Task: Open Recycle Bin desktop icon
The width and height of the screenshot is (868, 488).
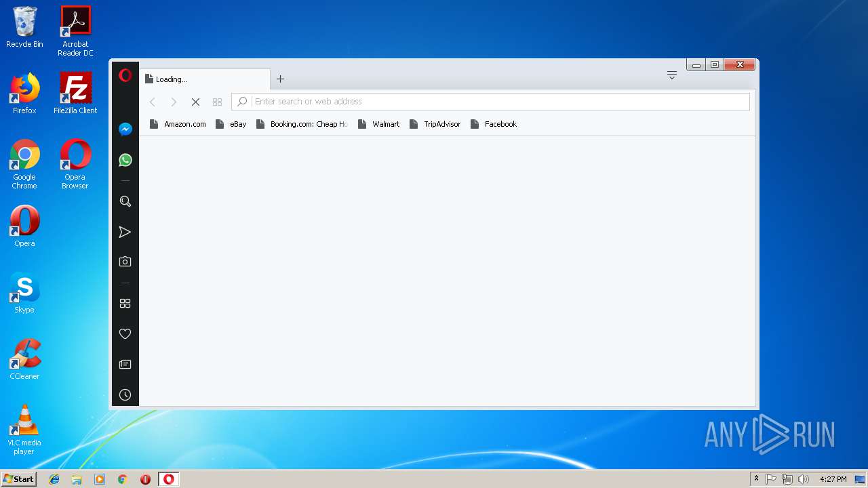Action: [x=24, y=27]
